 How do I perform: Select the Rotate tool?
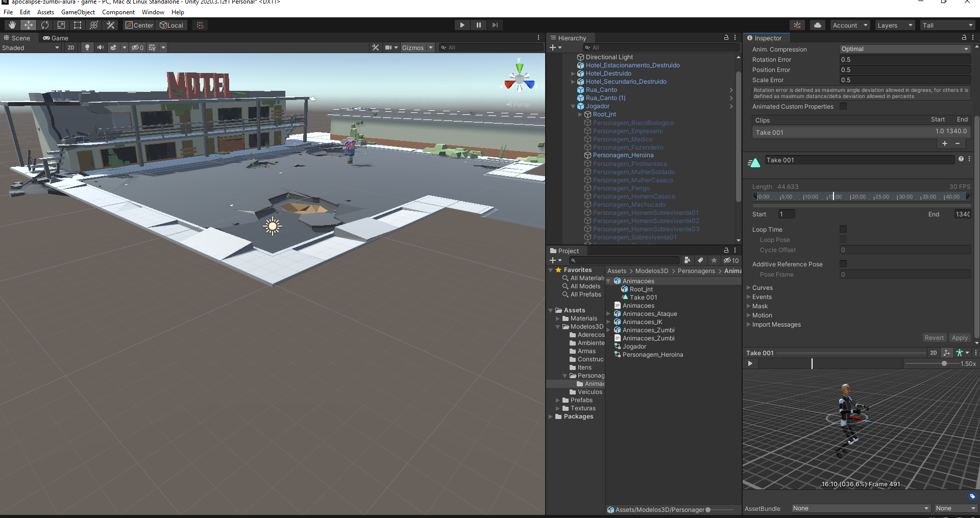(45, 25)
